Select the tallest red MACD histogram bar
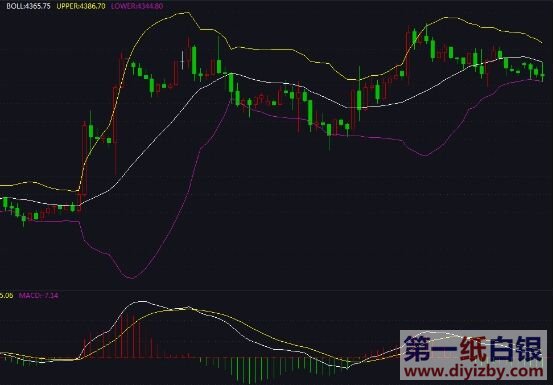This screenshot has width=554, height=385. tap(133, 334)
